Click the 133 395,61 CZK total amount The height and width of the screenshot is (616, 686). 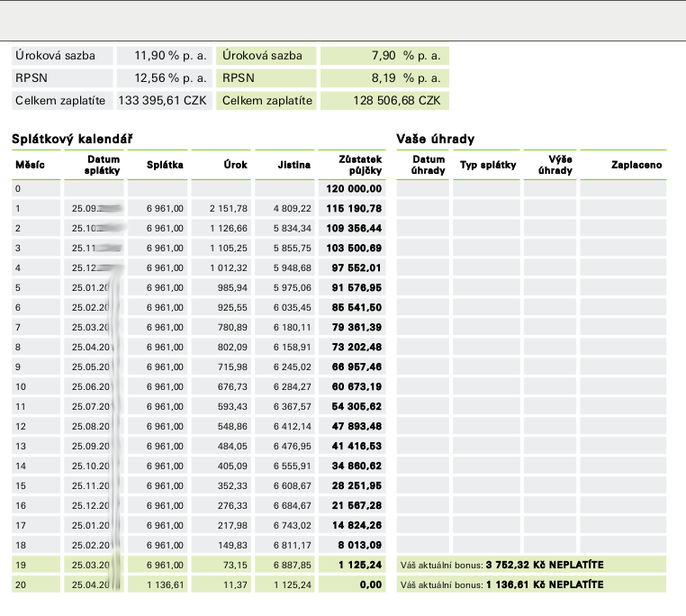pos(163,101)
